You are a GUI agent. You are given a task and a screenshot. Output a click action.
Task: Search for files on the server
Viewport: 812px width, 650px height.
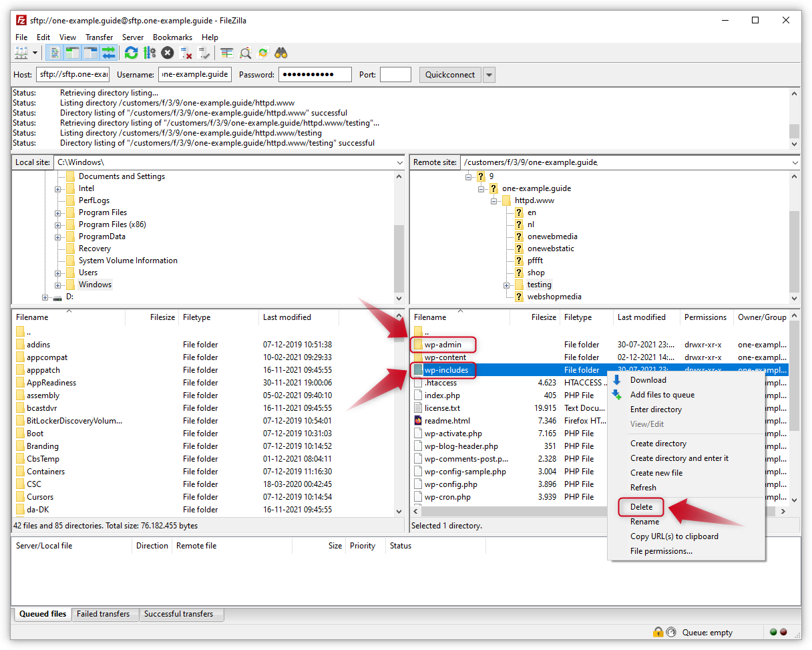point(281,53)
